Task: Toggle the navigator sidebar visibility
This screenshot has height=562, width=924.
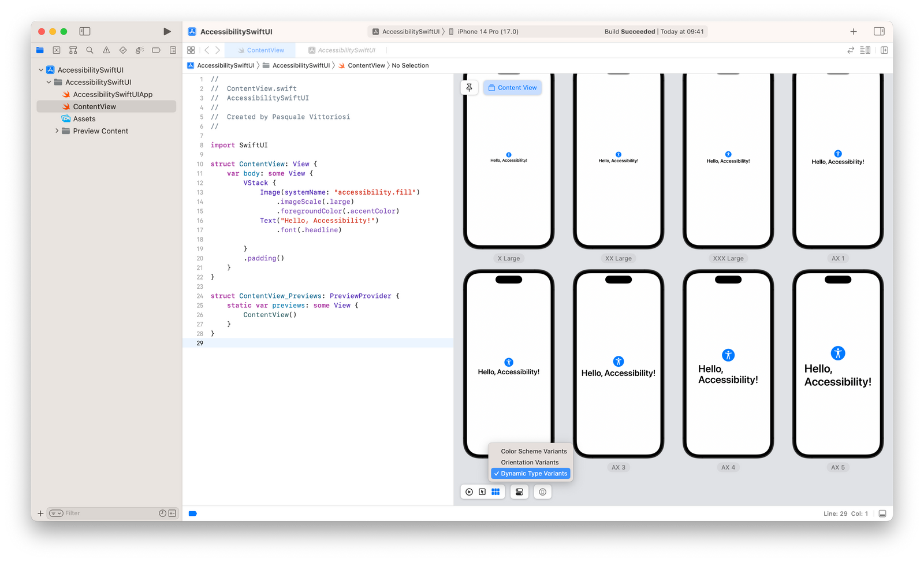Action: click(x=84, y=31)
